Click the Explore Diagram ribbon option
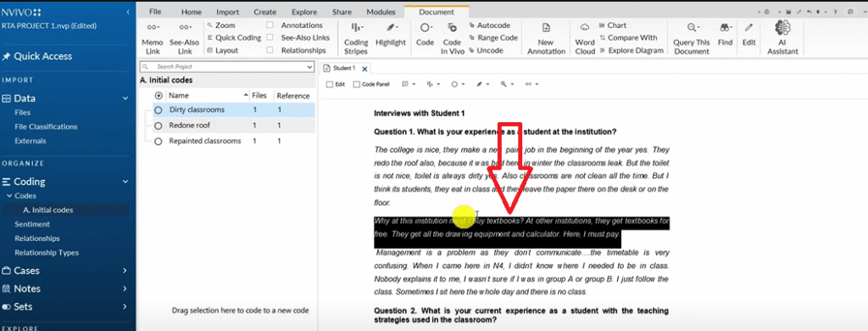 click(x=631, y=50)
